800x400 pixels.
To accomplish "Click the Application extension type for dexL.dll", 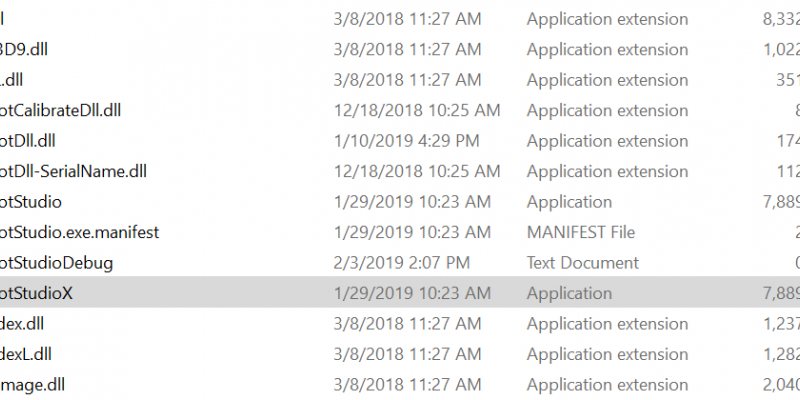I will [x=607, y=354].
